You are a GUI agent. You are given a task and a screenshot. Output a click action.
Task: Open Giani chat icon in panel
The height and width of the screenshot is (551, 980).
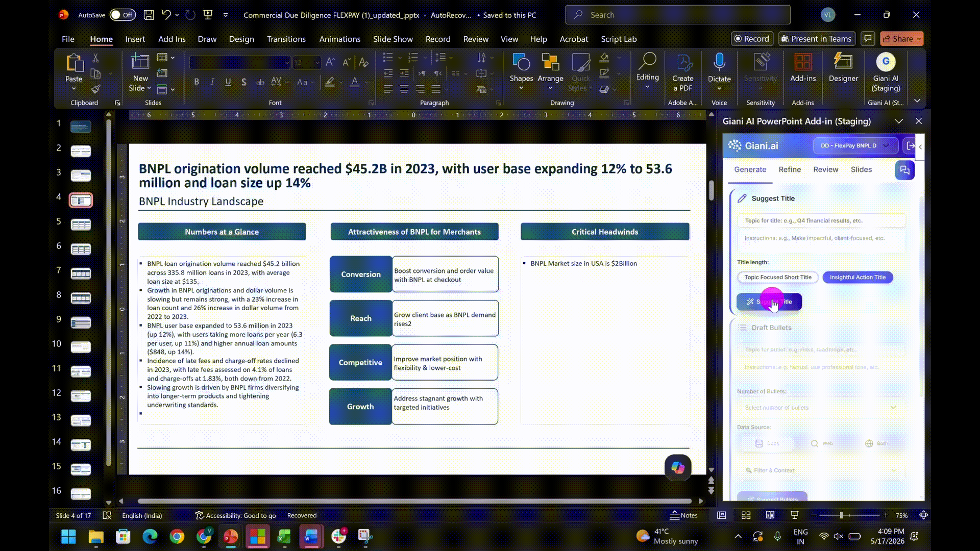pos(904,170)
